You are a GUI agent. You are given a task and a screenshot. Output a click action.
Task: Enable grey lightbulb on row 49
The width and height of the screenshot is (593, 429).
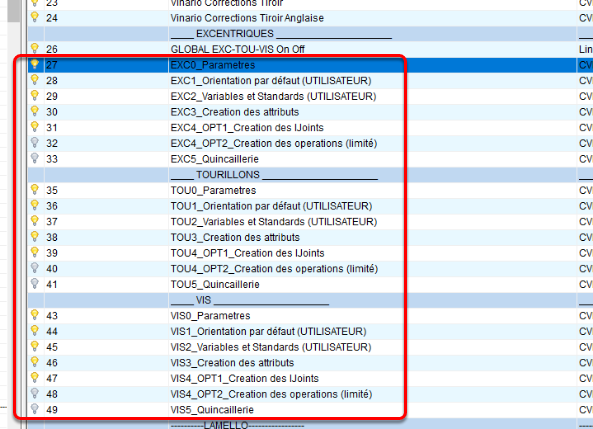[34, 409]
